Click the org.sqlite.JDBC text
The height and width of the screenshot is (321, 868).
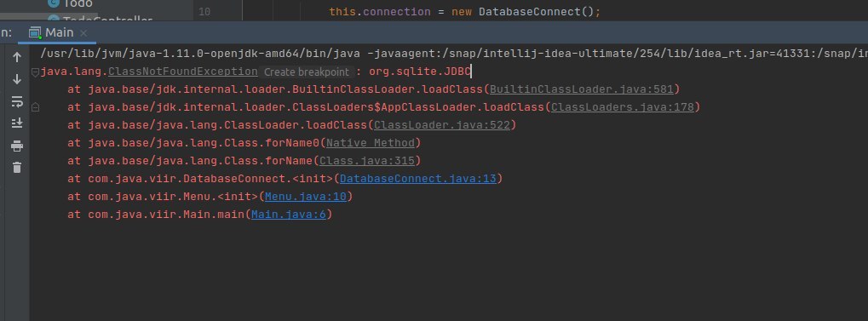point(420,72)
